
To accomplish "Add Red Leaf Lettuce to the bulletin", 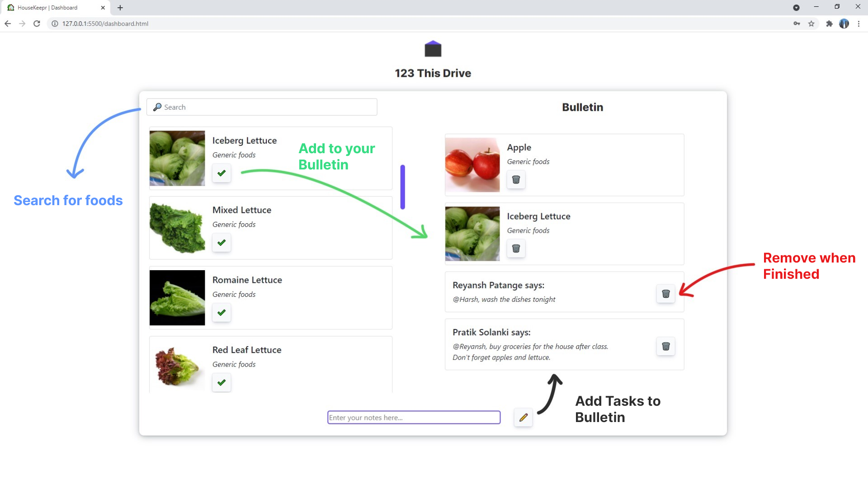I will [222, 383].
